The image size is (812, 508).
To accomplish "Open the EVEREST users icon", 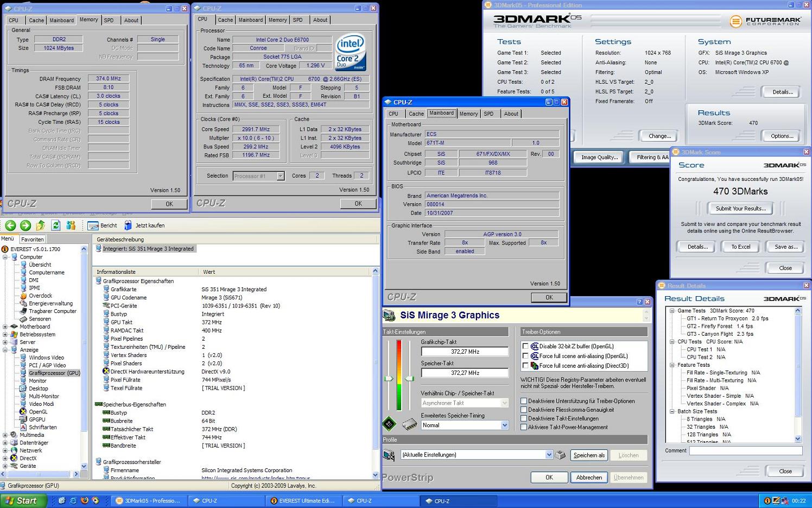I will pyautogui.click(x=71, y=225).
